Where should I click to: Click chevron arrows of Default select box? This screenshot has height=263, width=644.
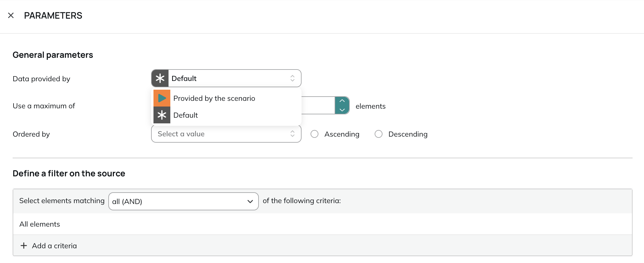pyautogui.click(x=293, y=78)
